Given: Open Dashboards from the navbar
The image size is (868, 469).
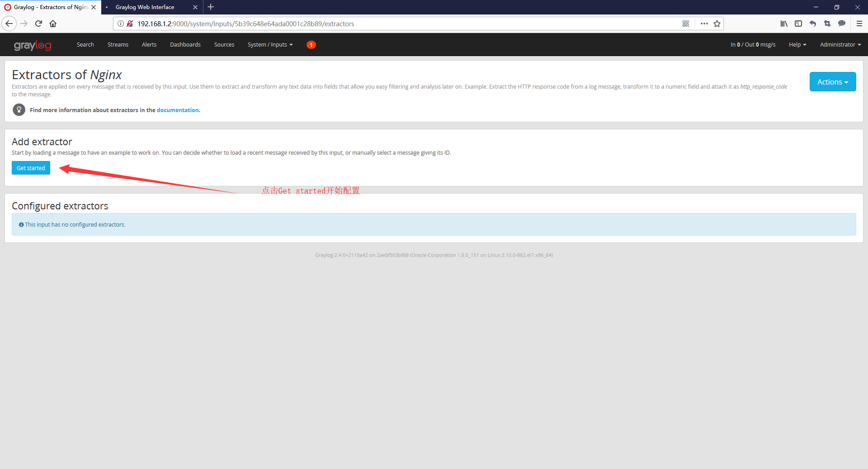Looking at the screenshot, I should click(185, 45).
